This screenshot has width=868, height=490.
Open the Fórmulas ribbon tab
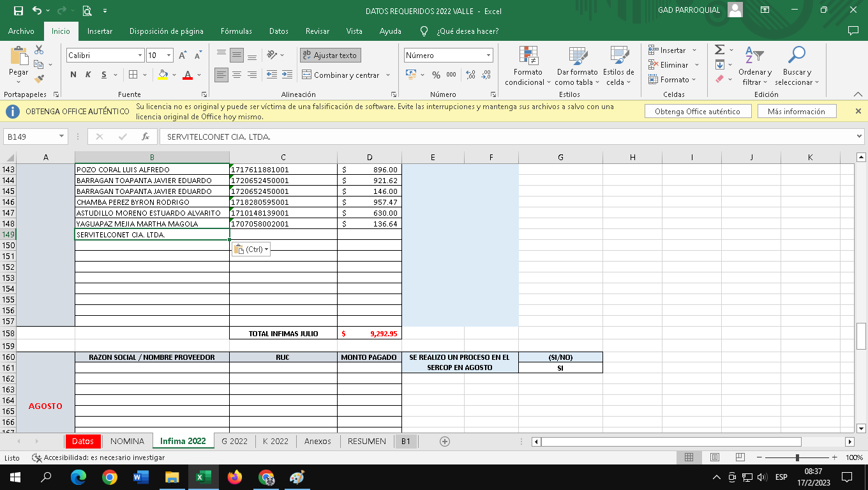(x=236, y=31)
